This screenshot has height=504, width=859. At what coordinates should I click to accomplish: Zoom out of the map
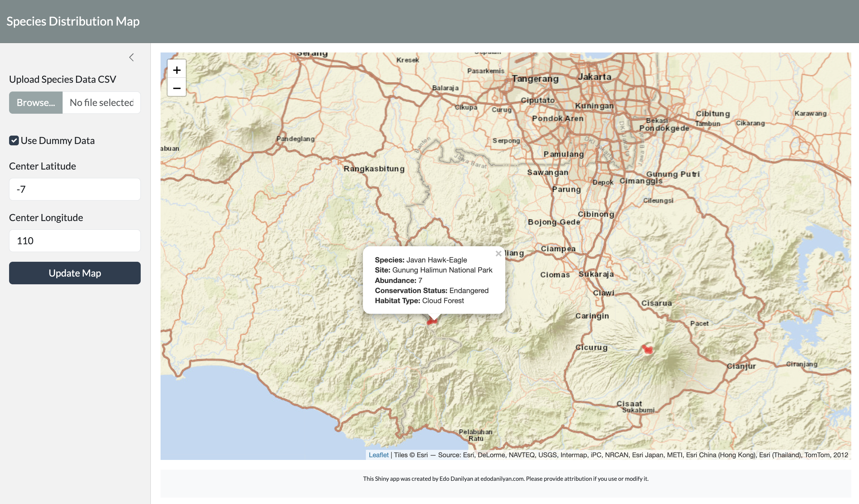(177, 88)
